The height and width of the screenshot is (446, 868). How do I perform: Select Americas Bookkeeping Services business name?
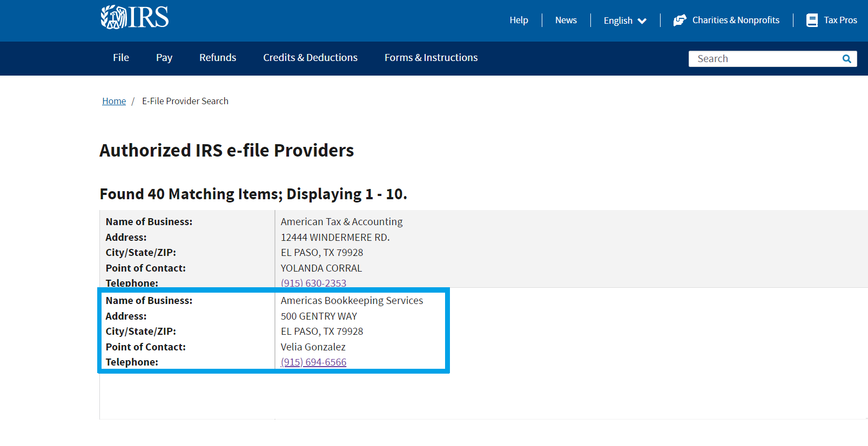pos(352,301)
